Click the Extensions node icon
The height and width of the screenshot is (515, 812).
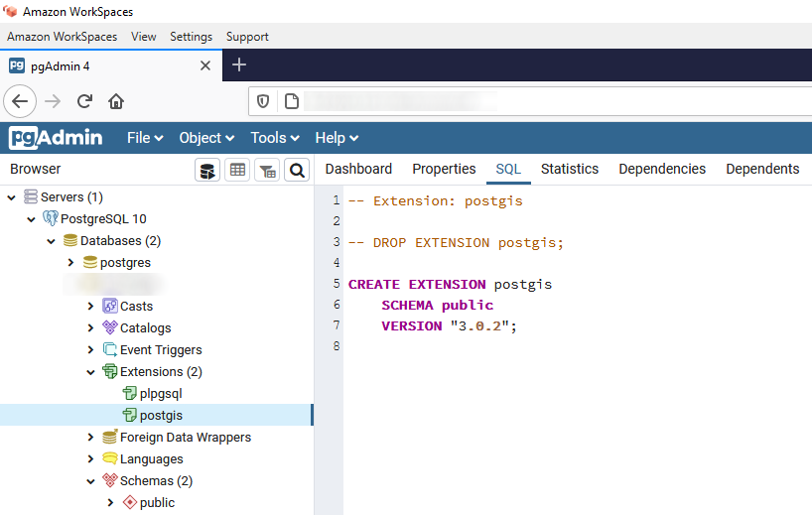(x=110, y=371)
